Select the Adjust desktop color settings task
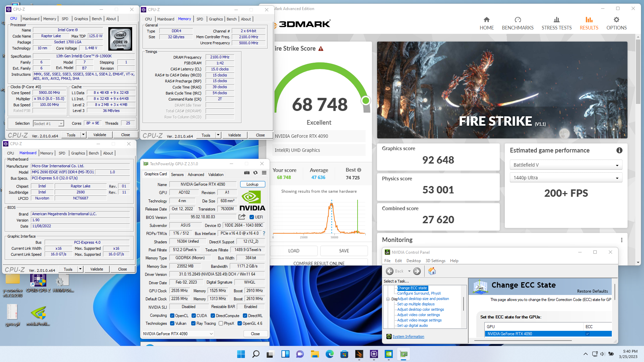The width and height of the screenshot is (644, 362). pos(421,309)
